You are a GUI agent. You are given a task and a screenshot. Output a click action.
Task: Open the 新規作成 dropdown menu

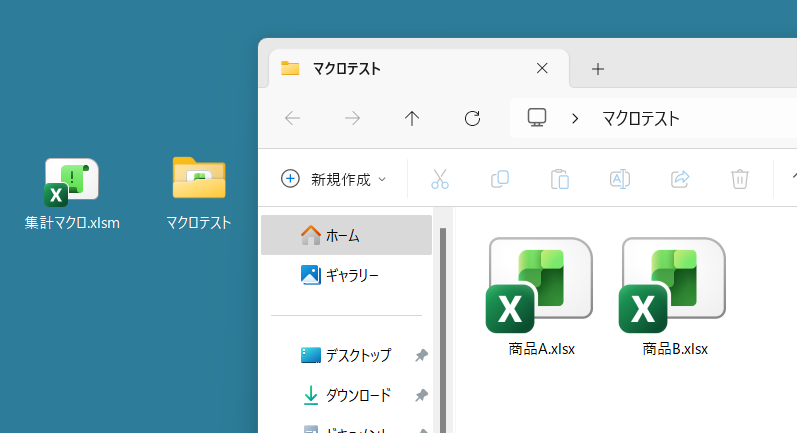click(x=334, y=179)
